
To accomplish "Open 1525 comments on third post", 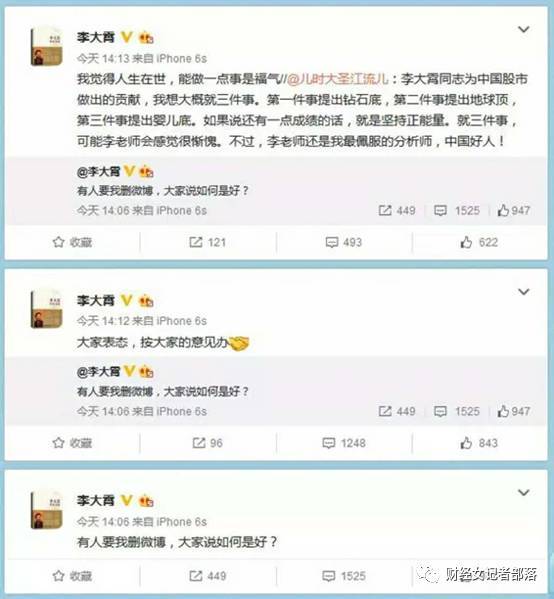I will 344,576.
